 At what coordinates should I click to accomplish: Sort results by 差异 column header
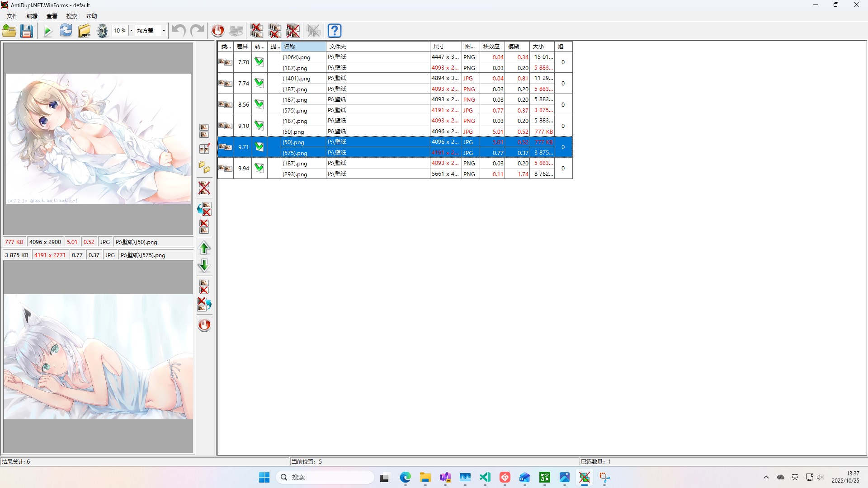pos(242,46)
